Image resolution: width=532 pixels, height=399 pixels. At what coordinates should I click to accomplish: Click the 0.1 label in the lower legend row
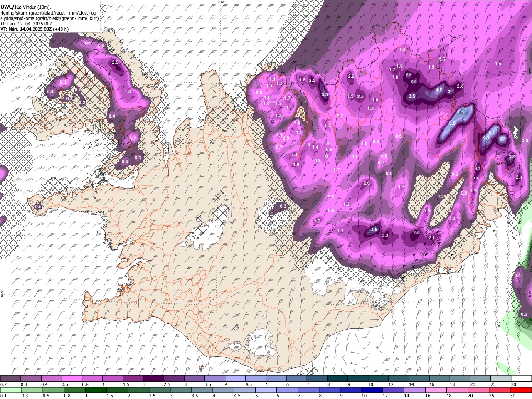[x=3, y=396]
